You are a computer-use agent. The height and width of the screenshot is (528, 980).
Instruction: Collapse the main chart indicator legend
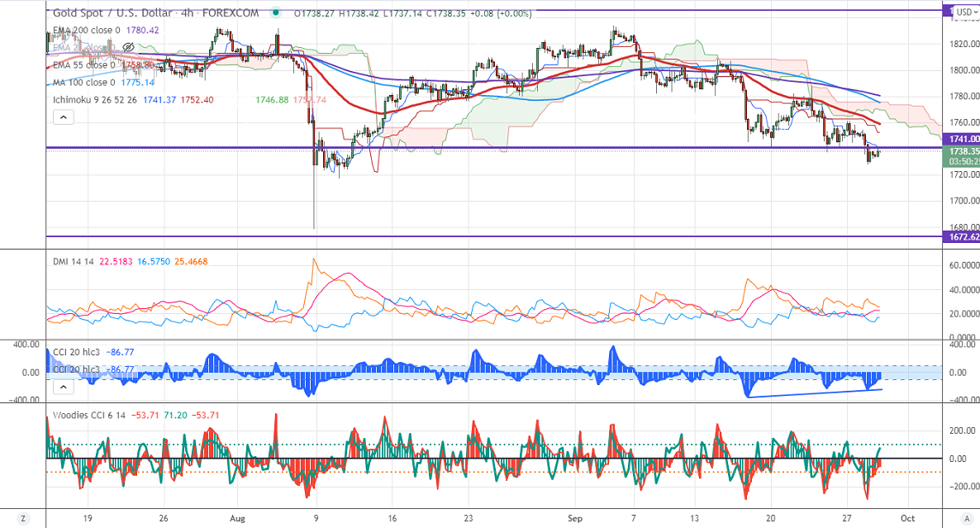[63, 117]
